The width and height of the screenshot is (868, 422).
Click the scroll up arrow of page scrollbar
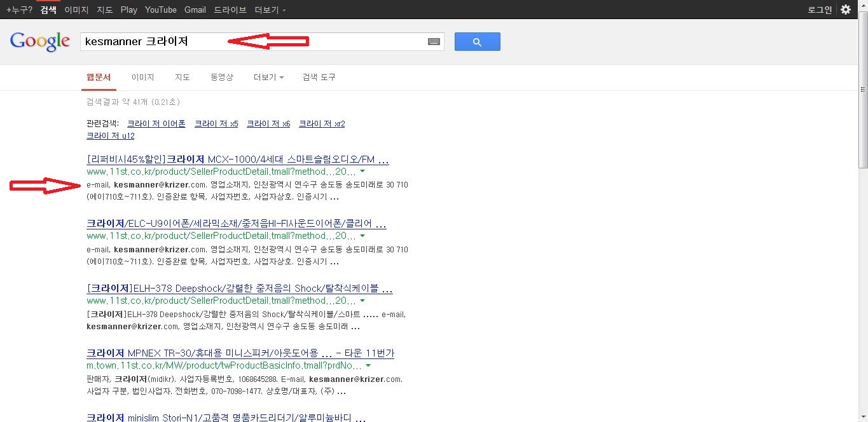[863, 5]
